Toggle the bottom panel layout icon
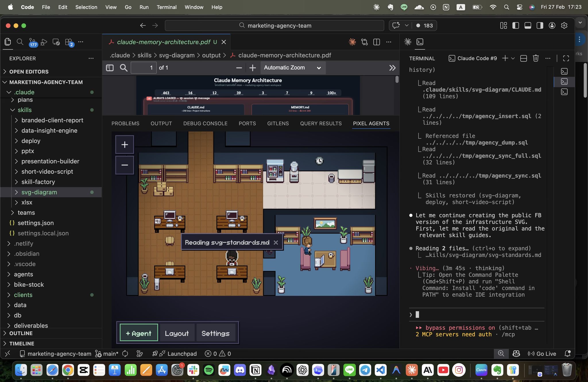The image size is (588, 382). [528, 26]
